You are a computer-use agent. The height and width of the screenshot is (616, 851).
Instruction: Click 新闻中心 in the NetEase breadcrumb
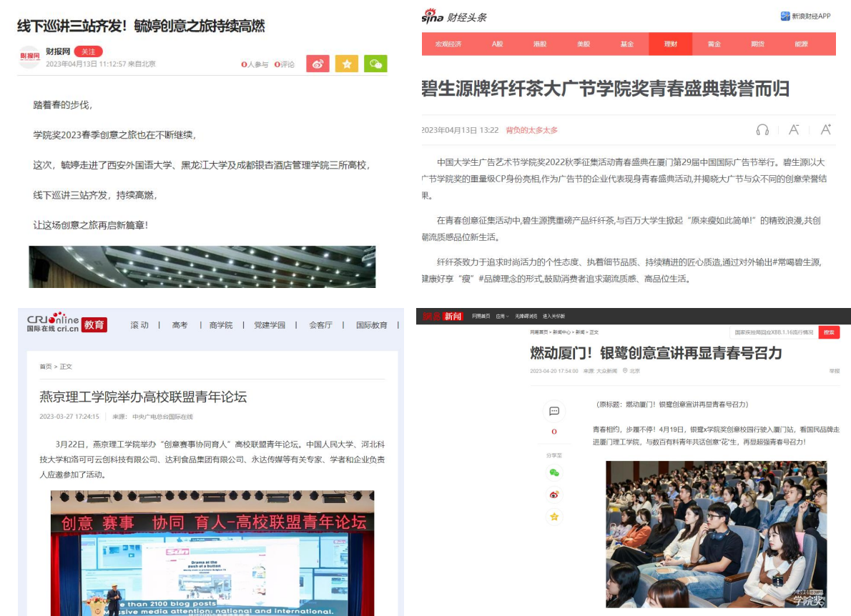point(561,332)
